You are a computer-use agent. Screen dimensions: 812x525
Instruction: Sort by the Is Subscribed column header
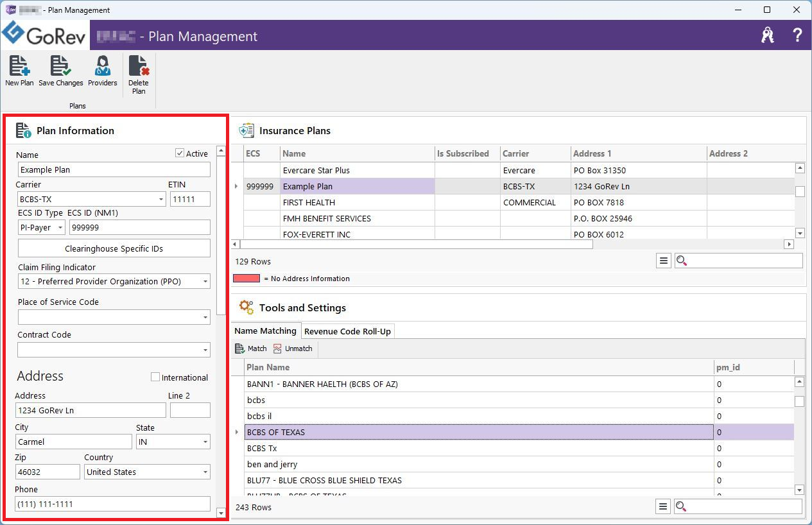467,153
